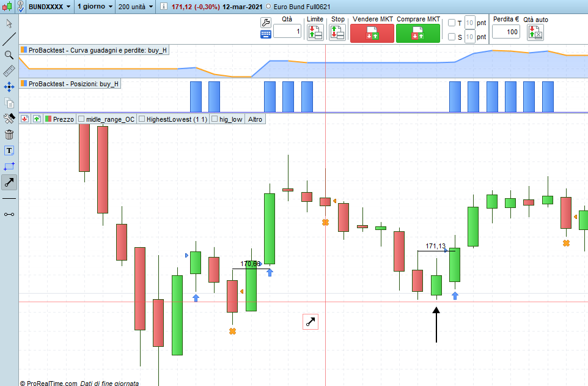Activate the magnifier zoom tool

click(x=9, y=55)
